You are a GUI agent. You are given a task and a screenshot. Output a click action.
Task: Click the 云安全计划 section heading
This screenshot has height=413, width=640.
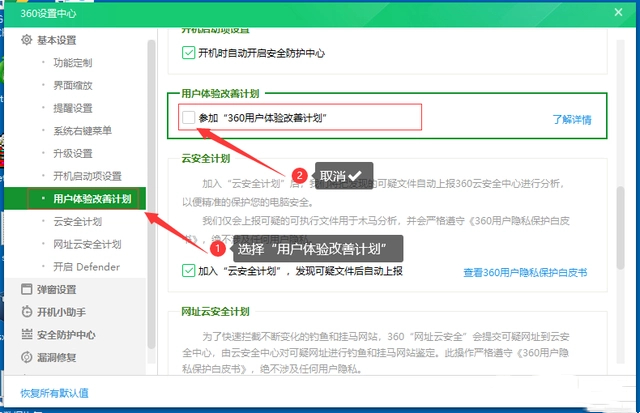pos(206,158)
